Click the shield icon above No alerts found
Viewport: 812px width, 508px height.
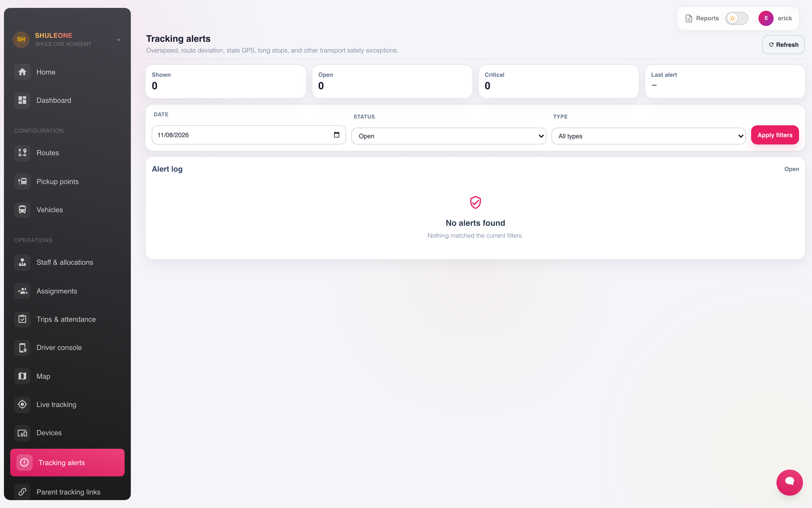point(475,202)
